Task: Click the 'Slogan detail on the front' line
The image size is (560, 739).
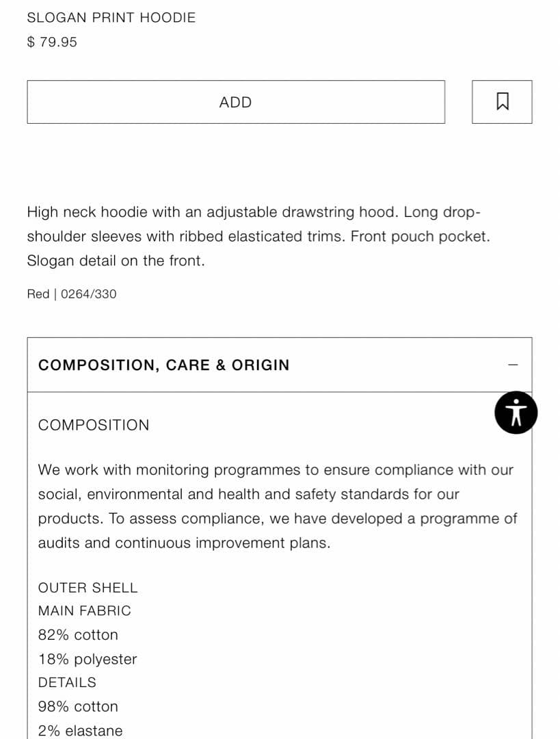Action: (116, 261)
